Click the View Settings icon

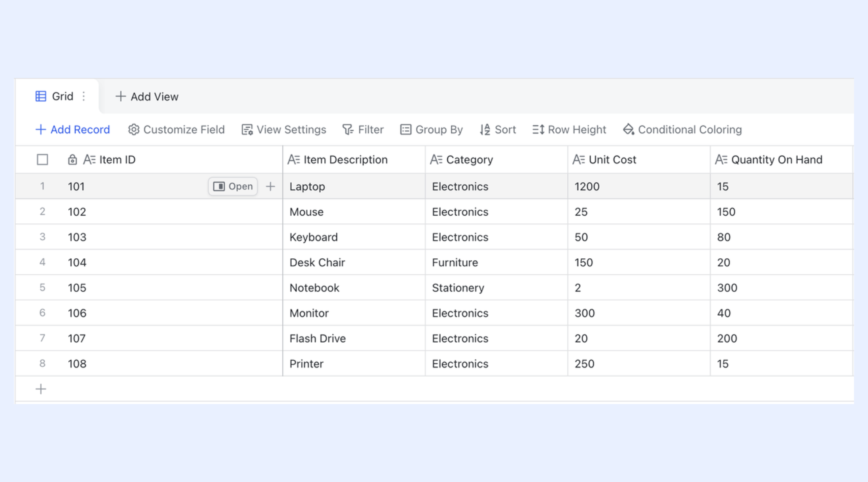pyautogui.click(x=247, y=130)
